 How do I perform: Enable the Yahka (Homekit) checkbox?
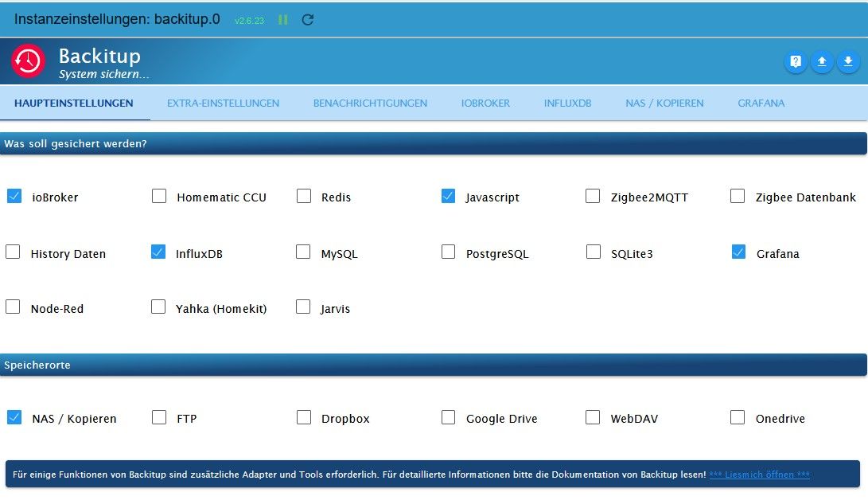[x=158, y=307]
